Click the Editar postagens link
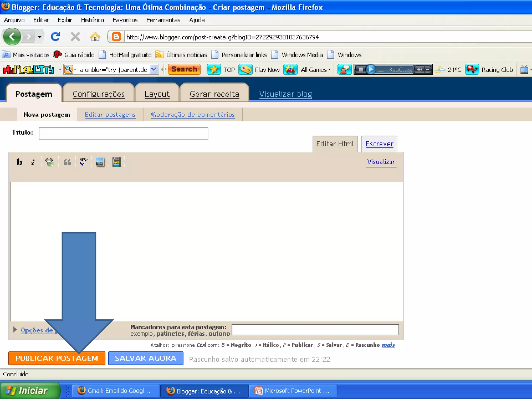Image resolution: width=532 pixels, height=399 pixels. pyautogui.click(x=110, y=115)
